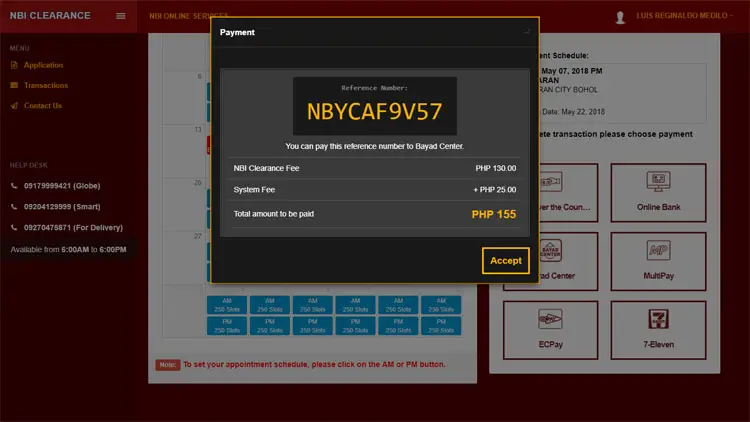Click the 09204129999 (Smart) help desk number
Viewport: 750px width, 422px height.
pyautogui.click(x=62, y=207)
